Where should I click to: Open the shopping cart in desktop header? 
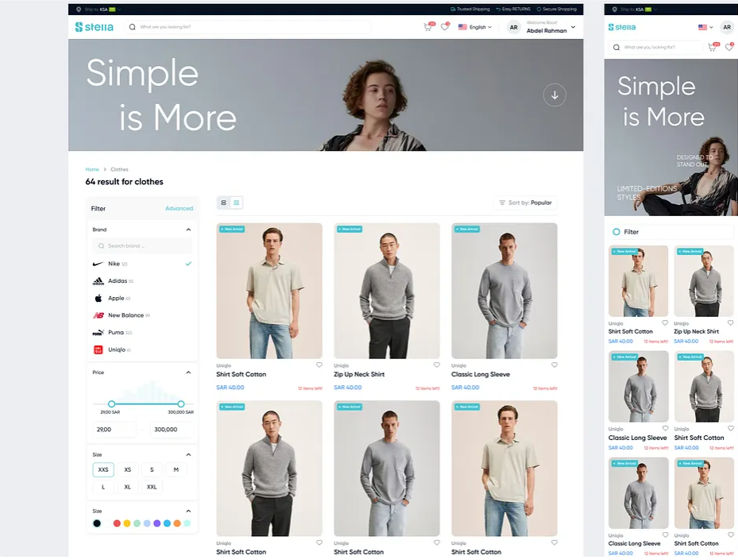[429, 27]
